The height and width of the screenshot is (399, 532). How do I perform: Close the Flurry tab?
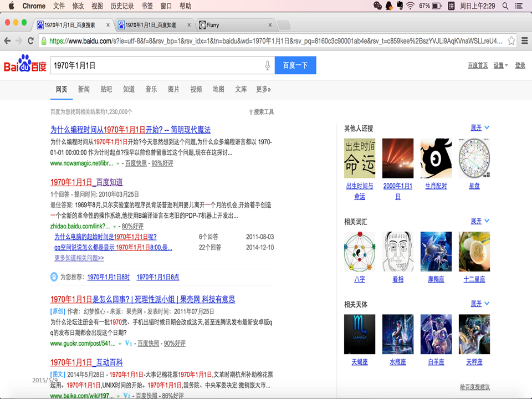(x=270, y=25)
